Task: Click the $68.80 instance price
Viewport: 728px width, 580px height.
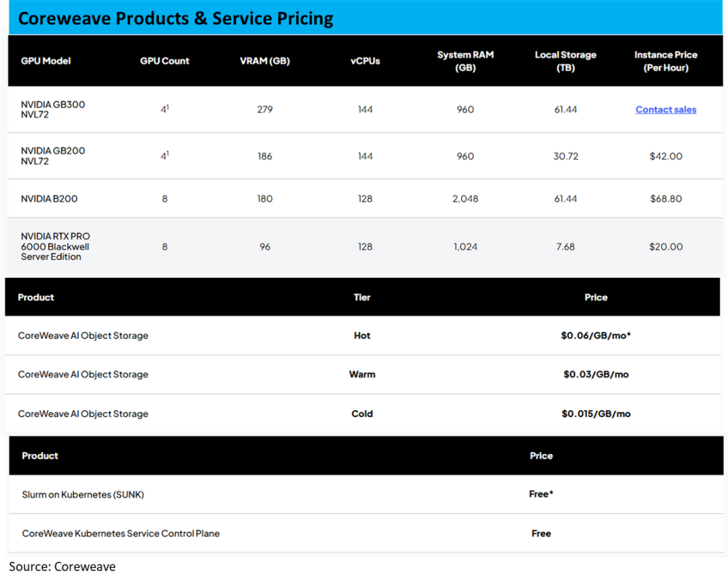Action: (x=665, y=199)
